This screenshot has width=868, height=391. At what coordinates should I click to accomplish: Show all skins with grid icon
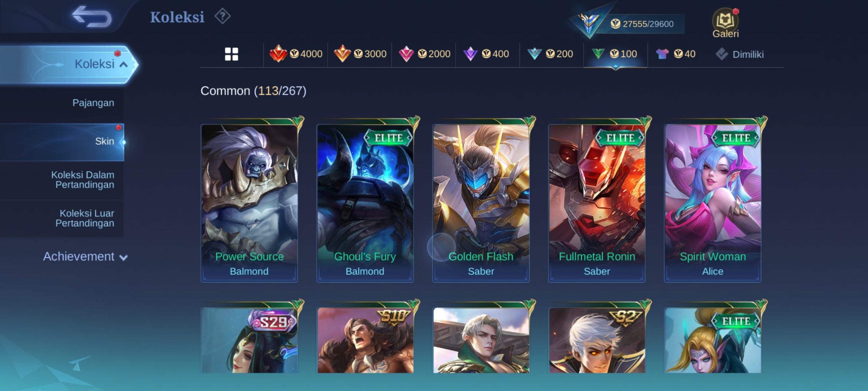coord(231,54)
